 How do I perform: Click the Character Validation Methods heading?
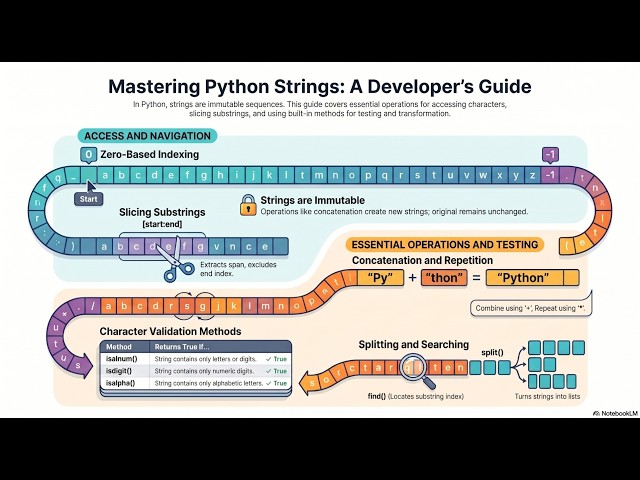[170, 331]
